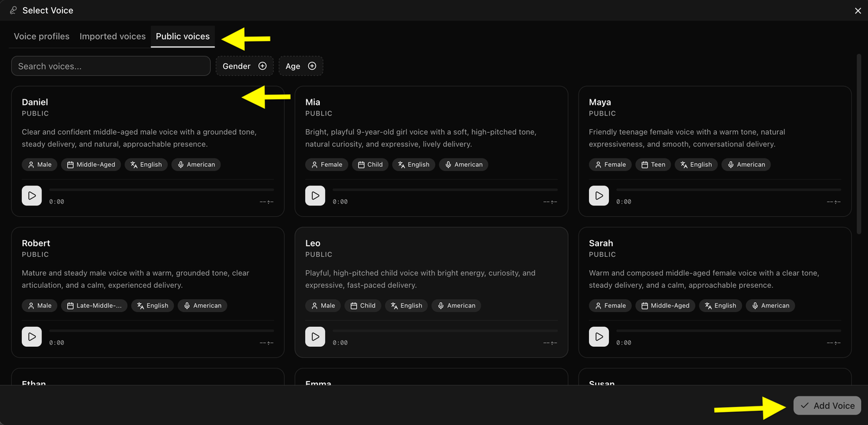This screenshot has height=425, width=868.
Task: Click Mia's American accent tag
Action: (x=464, y=164)
